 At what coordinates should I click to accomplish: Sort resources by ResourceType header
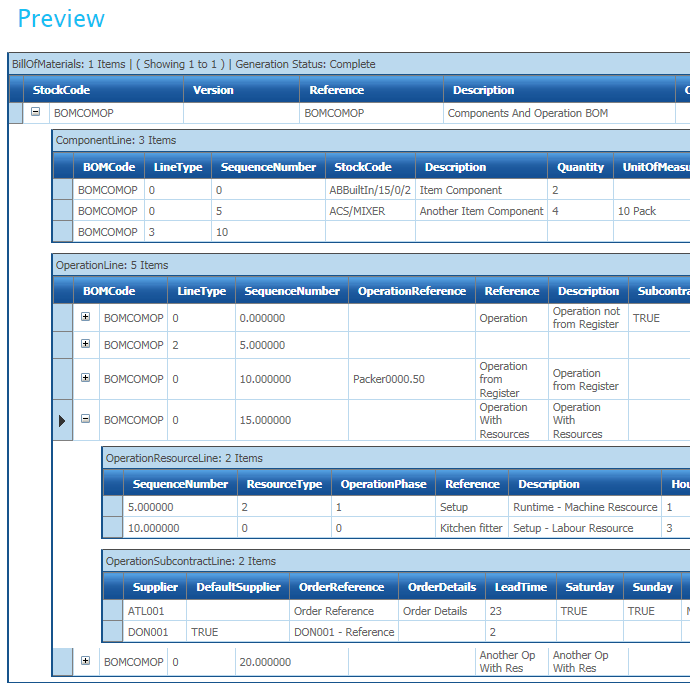tap(284, 484)
